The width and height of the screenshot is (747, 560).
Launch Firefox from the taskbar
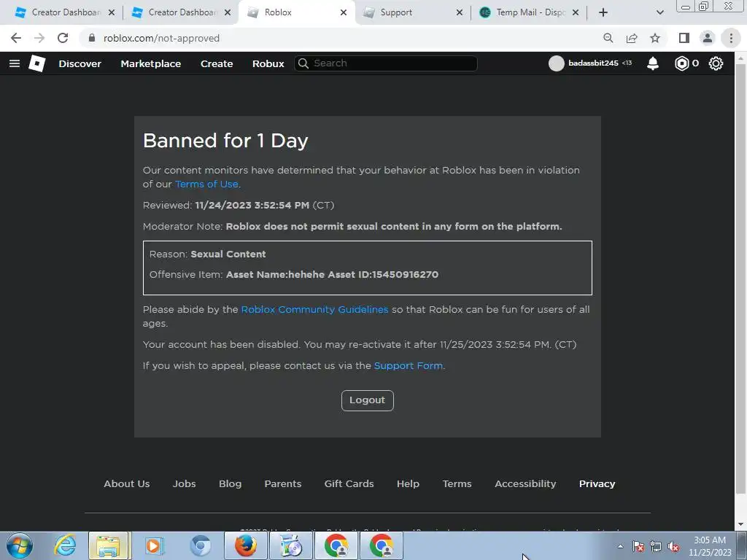click(x=245, y=545)
